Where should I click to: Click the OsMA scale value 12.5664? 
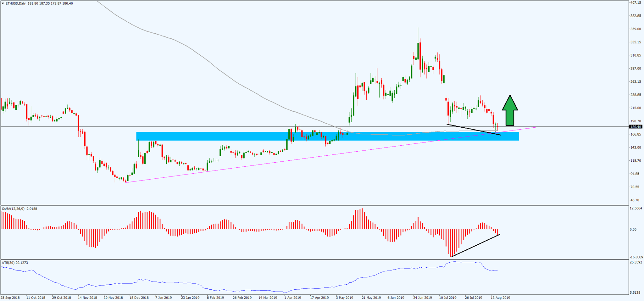point(636,208)
